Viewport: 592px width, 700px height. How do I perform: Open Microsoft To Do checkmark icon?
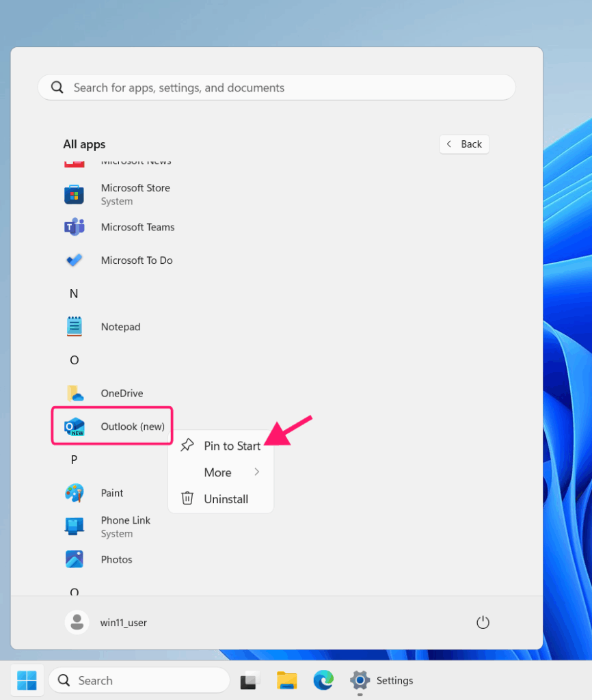tap(74, 260)
